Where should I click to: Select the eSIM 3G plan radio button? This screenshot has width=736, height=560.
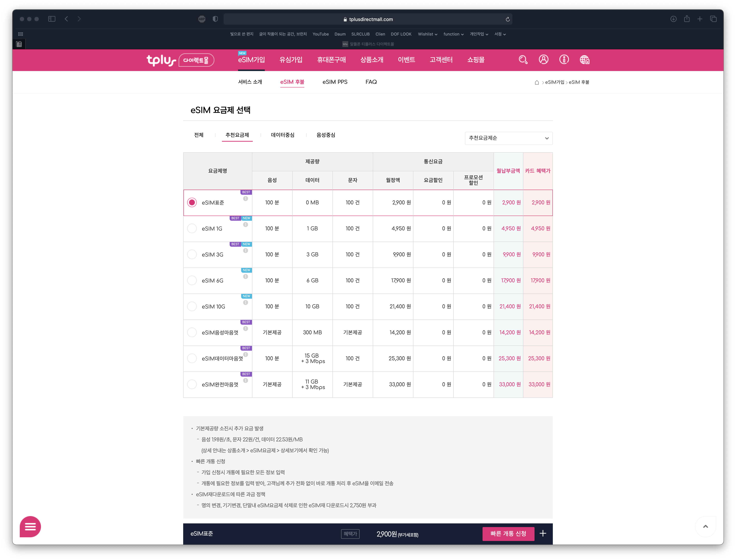click(x=192, y=254)
